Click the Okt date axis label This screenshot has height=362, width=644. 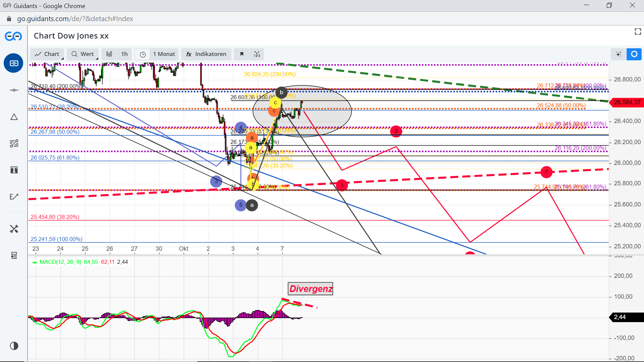point(183,248)
